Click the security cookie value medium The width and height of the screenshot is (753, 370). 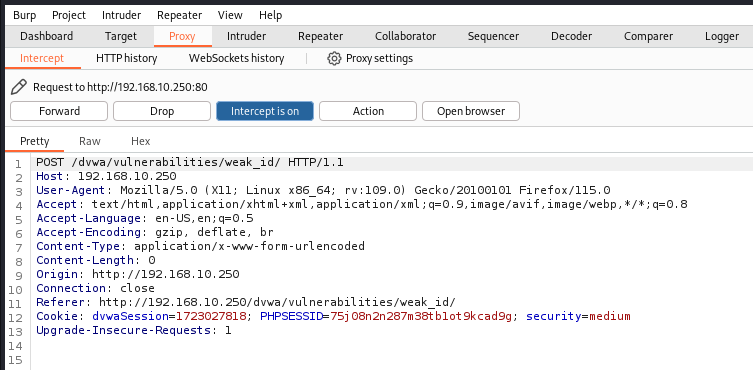(x=610, y=316)
